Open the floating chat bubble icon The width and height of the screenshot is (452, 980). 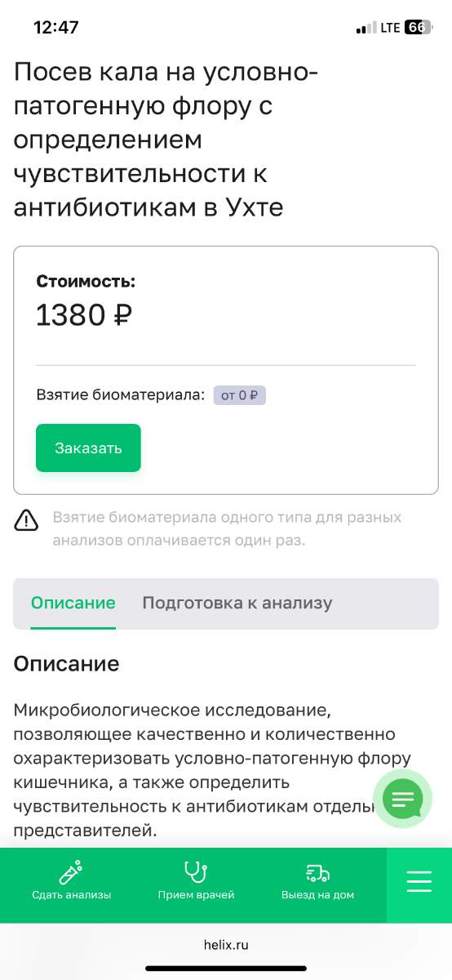click(x=402, y=799)
